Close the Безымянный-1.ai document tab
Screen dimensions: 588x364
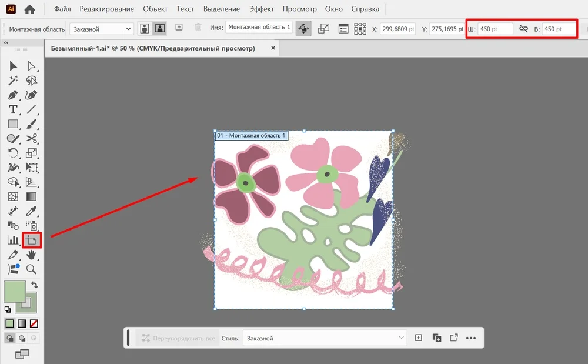[273, 48]
